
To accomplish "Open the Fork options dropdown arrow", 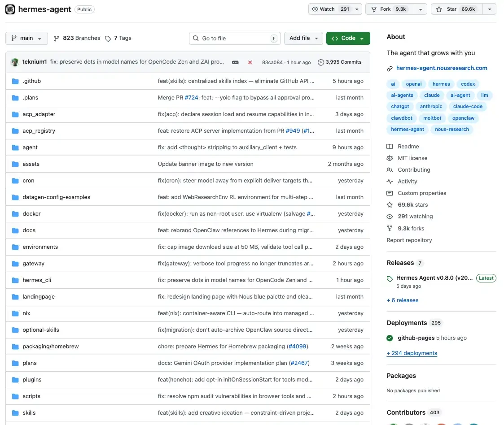I will (421, 9).
